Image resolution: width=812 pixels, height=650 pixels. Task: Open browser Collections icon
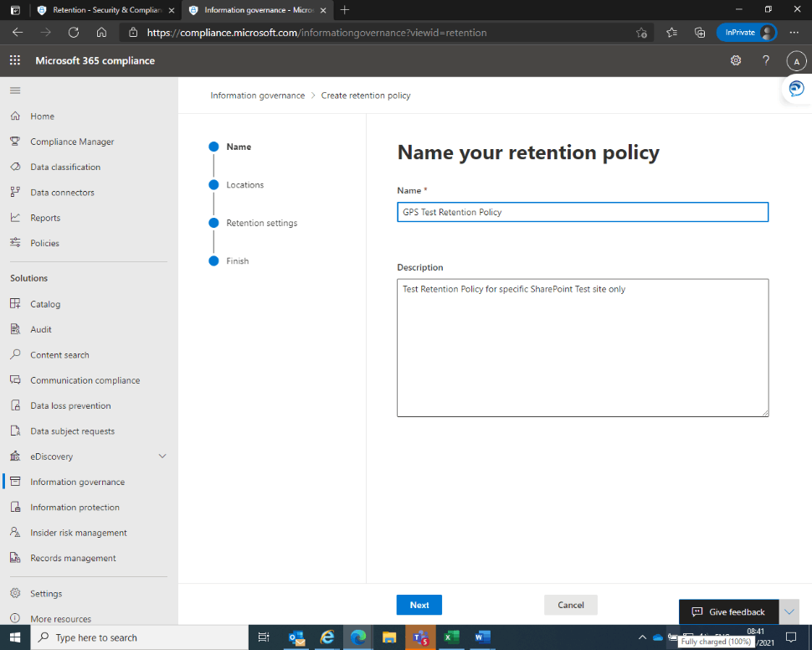[700, 33]
